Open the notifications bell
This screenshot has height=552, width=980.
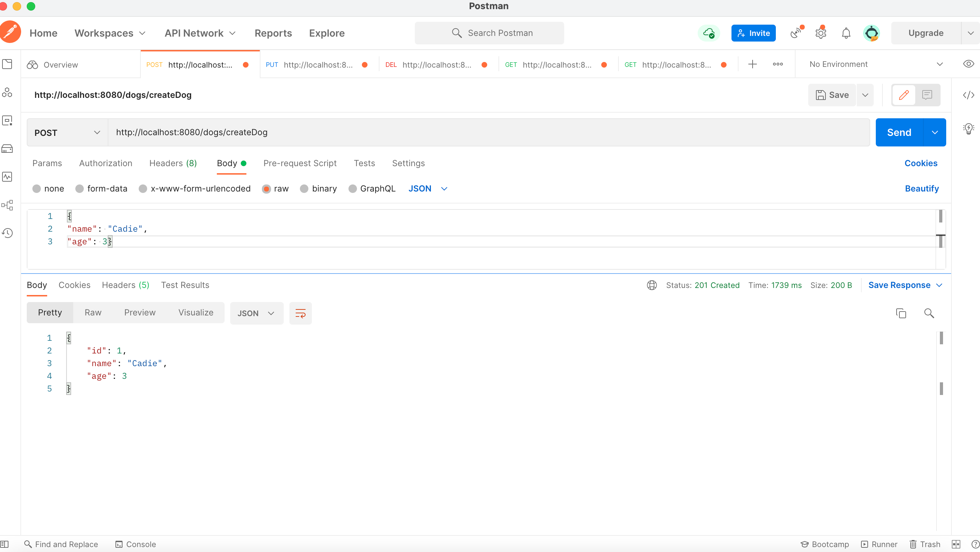coord(846,33)
